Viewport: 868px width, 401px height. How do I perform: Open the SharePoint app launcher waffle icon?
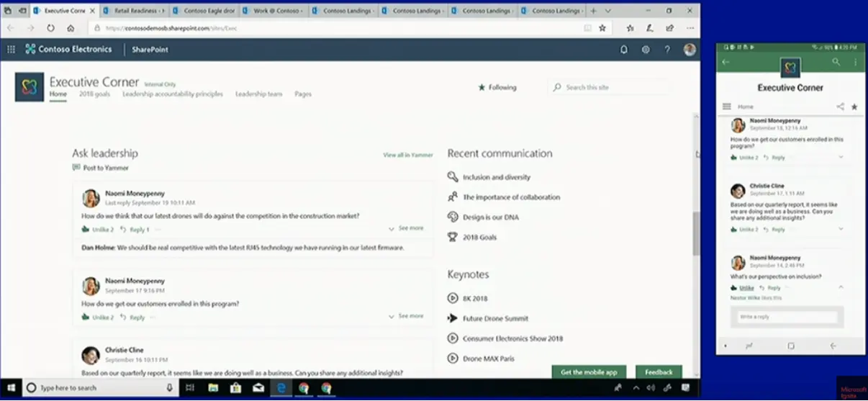pos(11,50)
